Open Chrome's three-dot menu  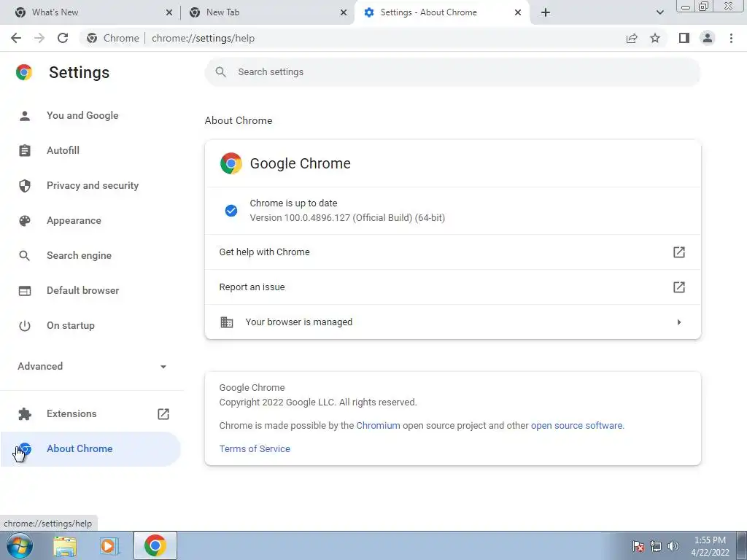pos(731,38)
